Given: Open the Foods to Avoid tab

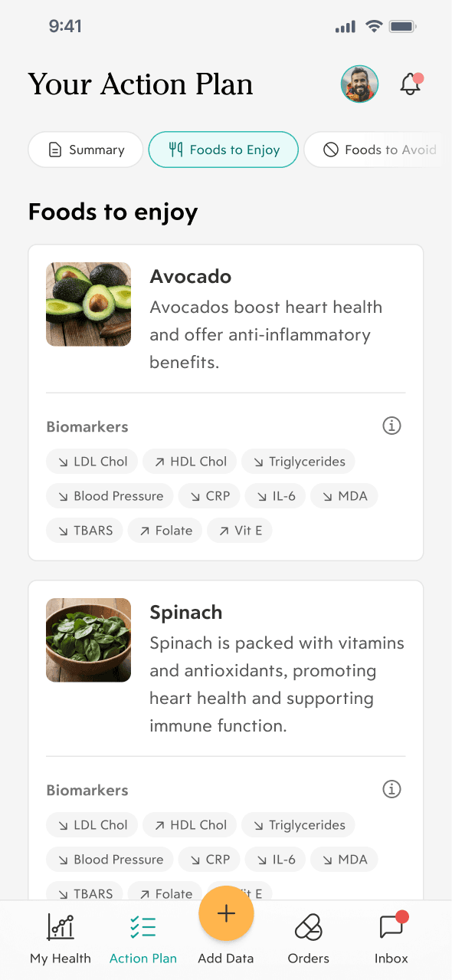Looking at the screenshot, I should coord(379,150).
